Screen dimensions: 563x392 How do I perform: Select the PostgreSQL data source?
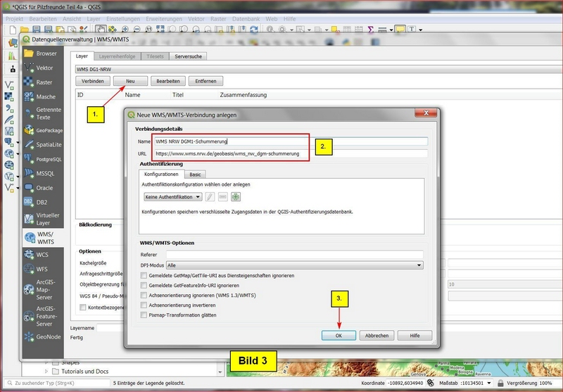43,159
